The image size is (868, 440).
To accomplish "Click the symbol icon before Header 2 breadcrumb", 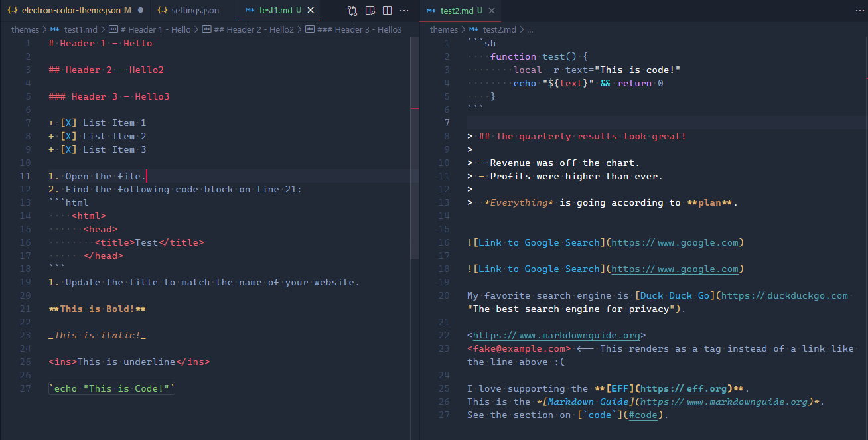I will click(206, 29).
